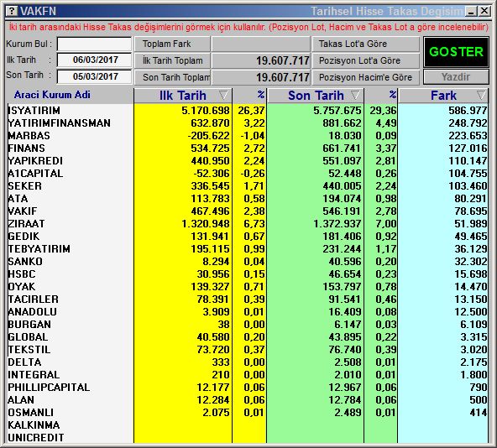Click Fark value 248.792
Viewport: 497px width, 448px height.
[x=468, y=123]
